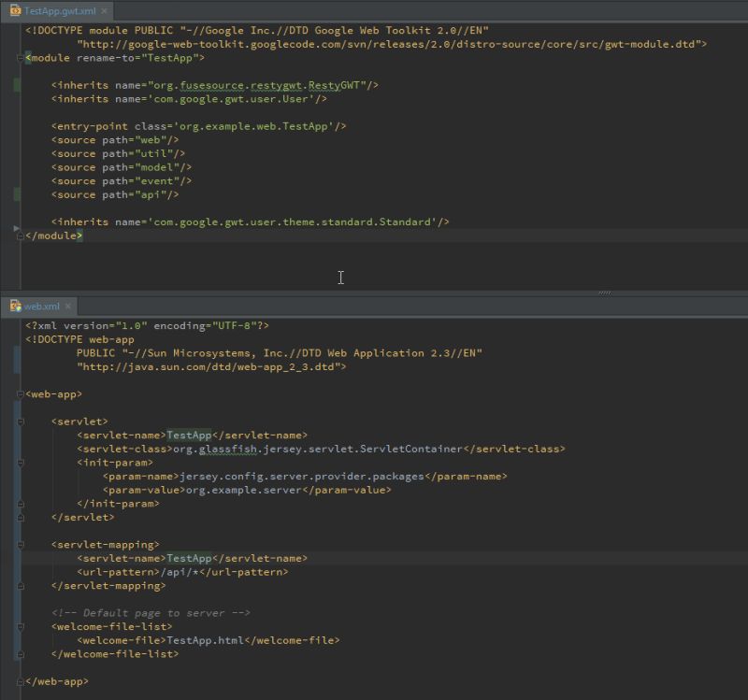Click fold marker at </servlet-mapping> closing tag
748x700 pixels.
click(20, 586)
